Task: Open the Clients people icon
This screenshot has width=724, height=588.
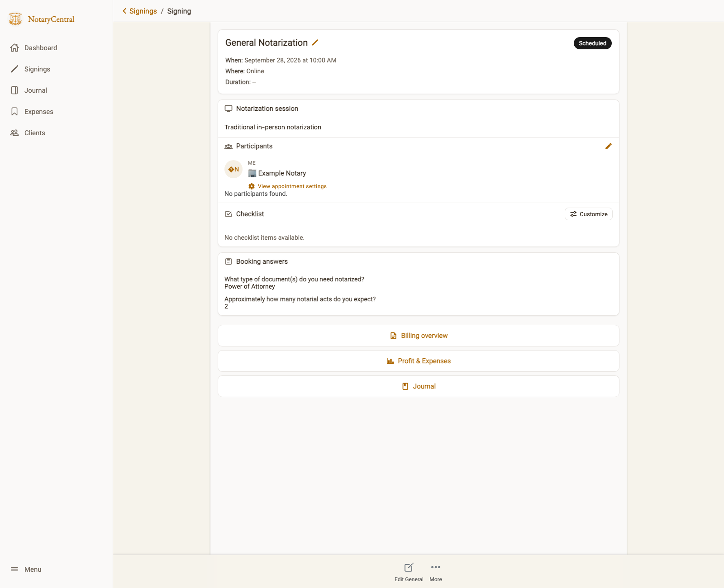Action: coord(14,133)
